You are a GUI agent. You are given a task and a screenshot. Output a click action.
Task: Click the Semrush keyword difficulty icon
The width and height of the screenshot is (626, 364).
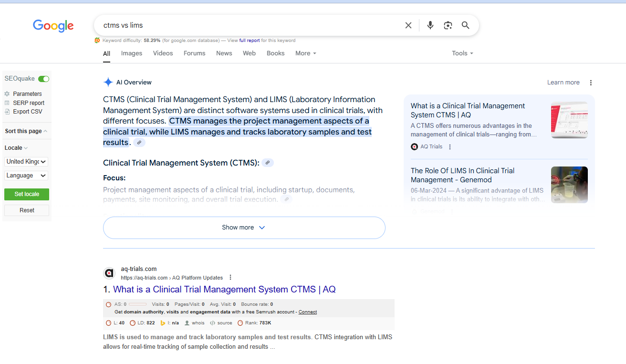(97, 41)
